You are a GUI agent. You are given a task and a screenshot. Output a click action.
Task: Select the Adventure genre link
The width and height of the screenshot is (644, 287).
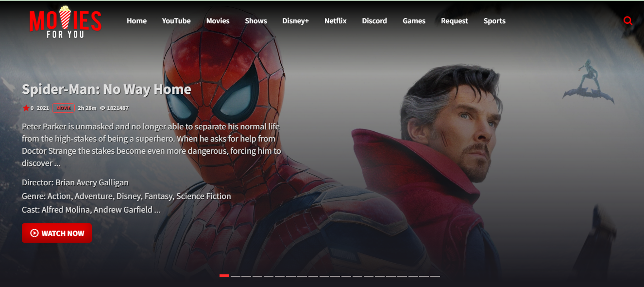pyautogui.click(x=94, y=196)
